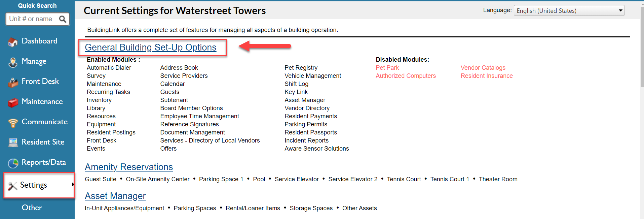The image size is (644, 219).
Task: Expand the Settings submenu arrow
Action: (x=73, y=185)
